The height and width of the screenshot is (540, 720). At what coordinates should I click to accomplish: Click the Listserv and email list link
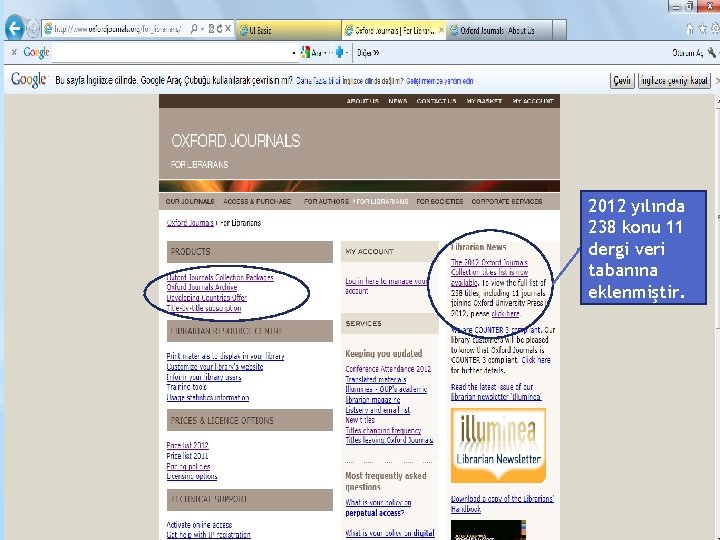coord(377,410)
